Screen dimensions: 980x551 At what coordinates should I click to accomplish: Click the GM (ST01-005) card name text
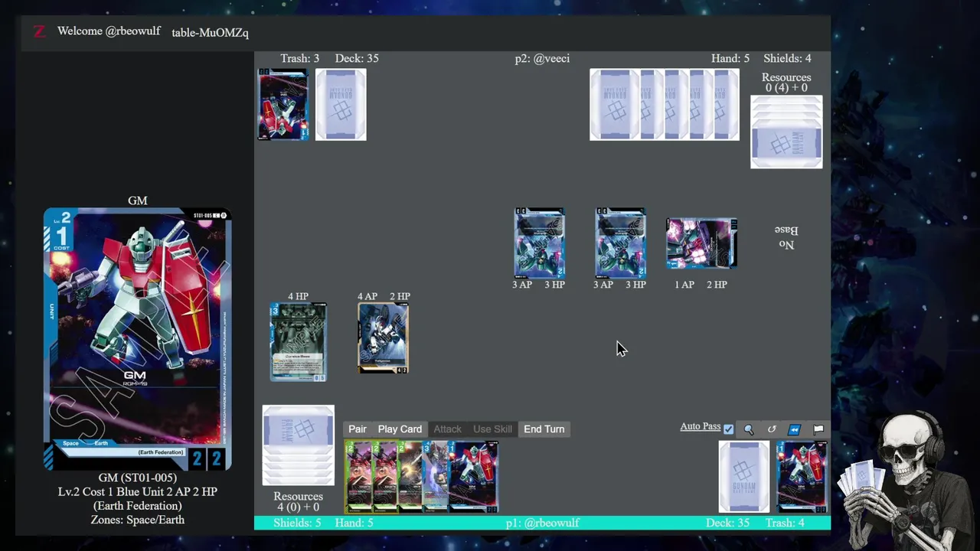138,478
